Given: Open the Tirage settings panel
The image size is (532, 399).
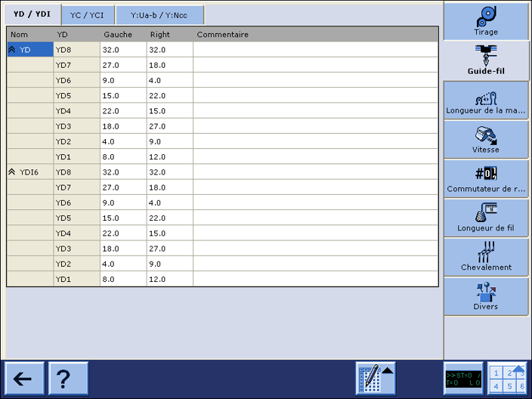Looking at the screenshot, I should [x=485, y=21].
